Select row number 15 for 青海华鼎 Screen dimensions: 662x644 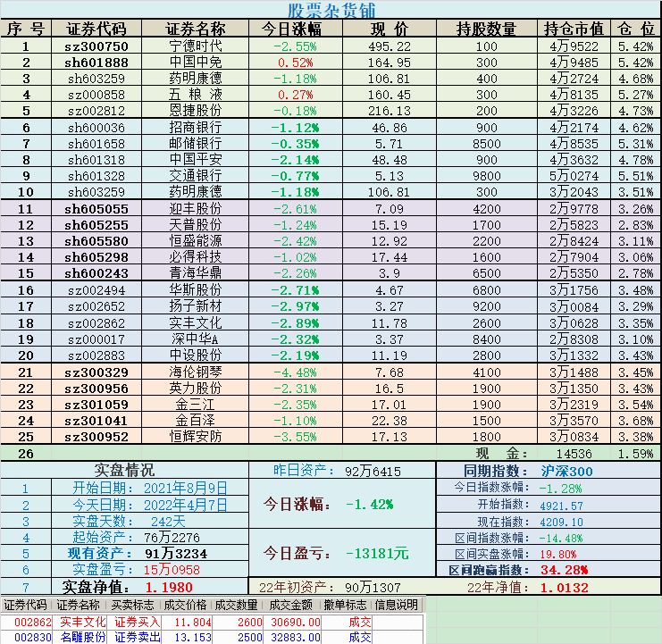point(26,273)
